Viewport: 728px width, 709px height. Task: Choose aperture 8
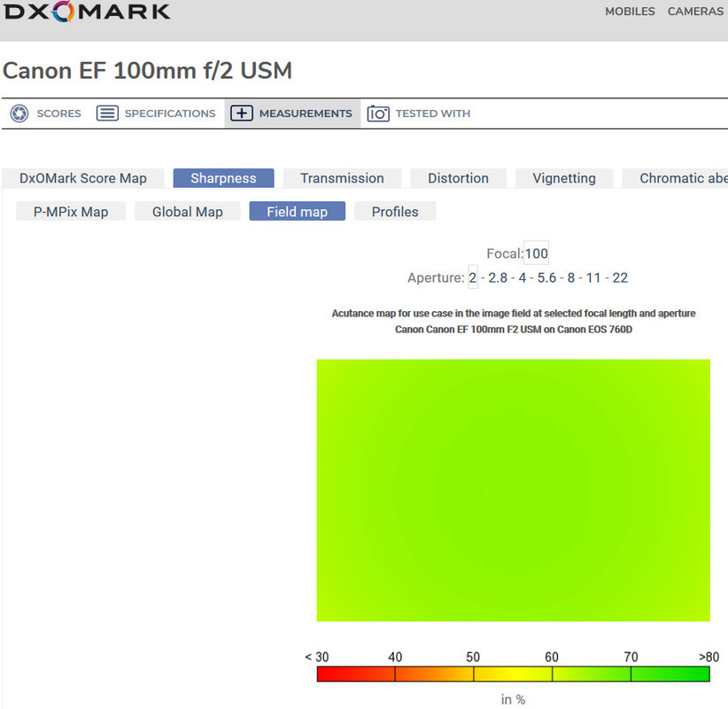(x=571, y=277)
